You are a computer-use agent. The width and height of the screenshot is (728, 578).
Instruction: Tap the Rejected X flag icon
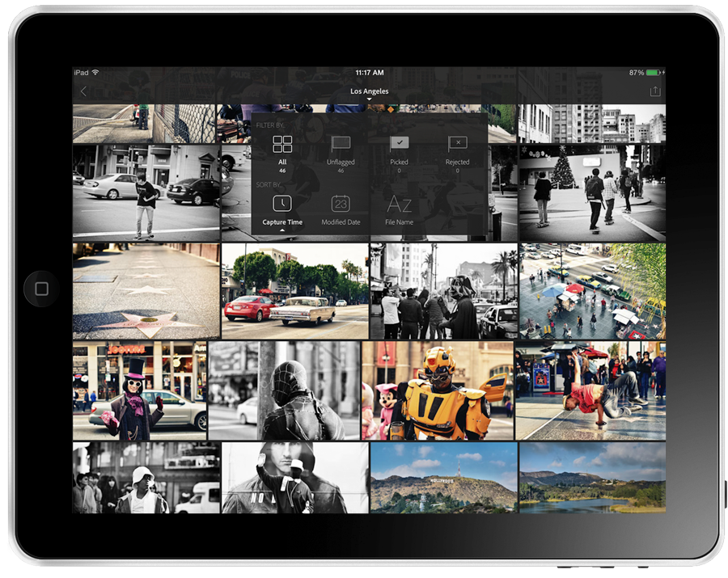[x=457, y=143]
